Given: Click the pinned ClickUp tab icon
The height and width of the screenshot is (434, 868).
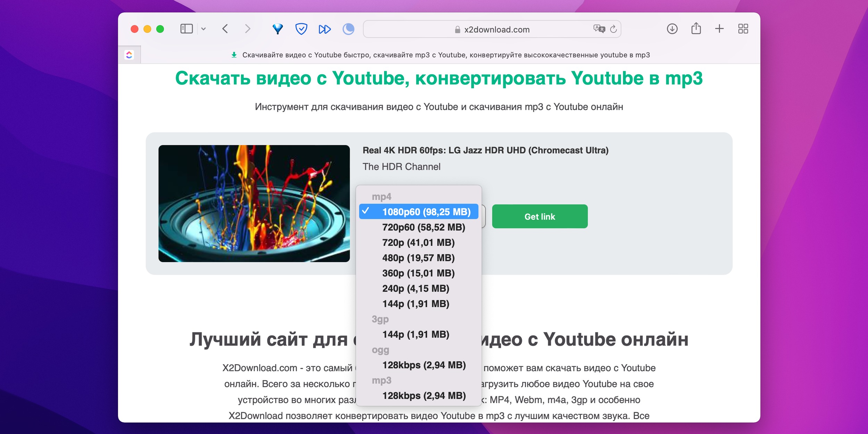Looking at the screenshot, I should coord(129,55).
